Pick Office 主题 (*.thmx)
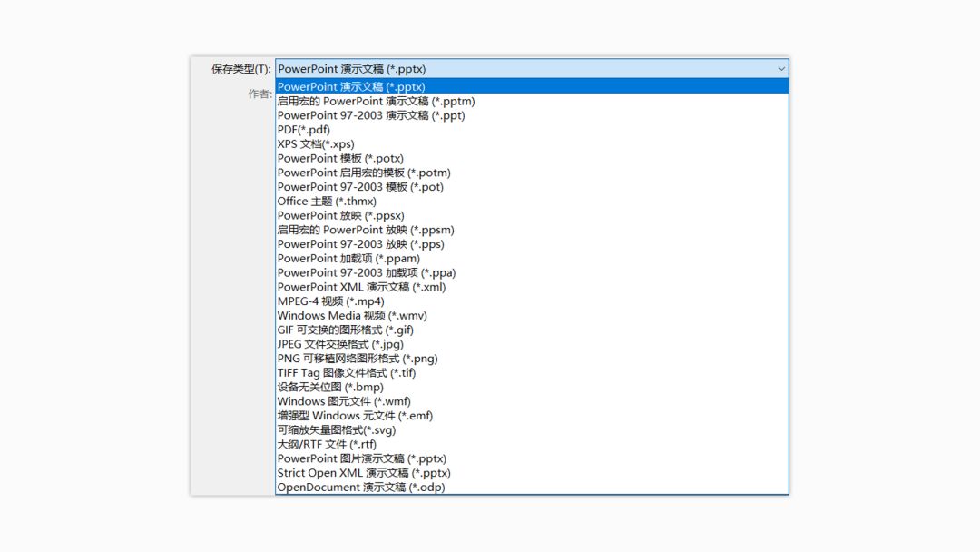Screen dimensions: 980x552 click(x=532, y=202)
